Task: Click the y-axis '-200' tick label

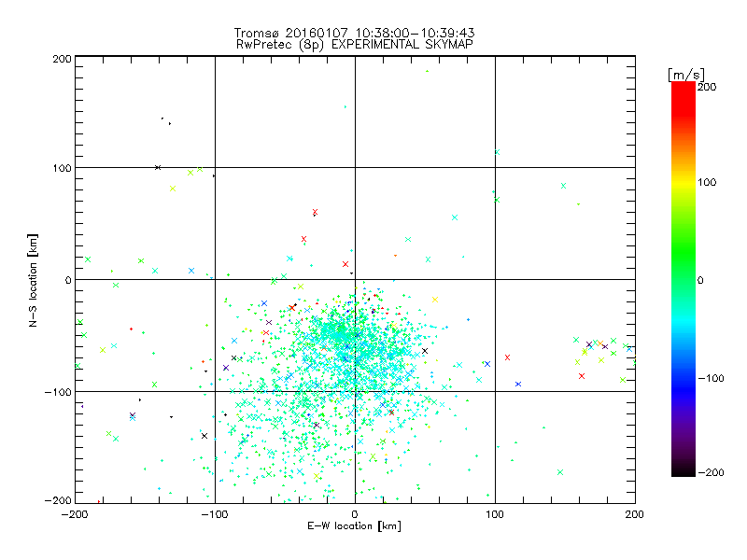Action: (x=58, y=500)
